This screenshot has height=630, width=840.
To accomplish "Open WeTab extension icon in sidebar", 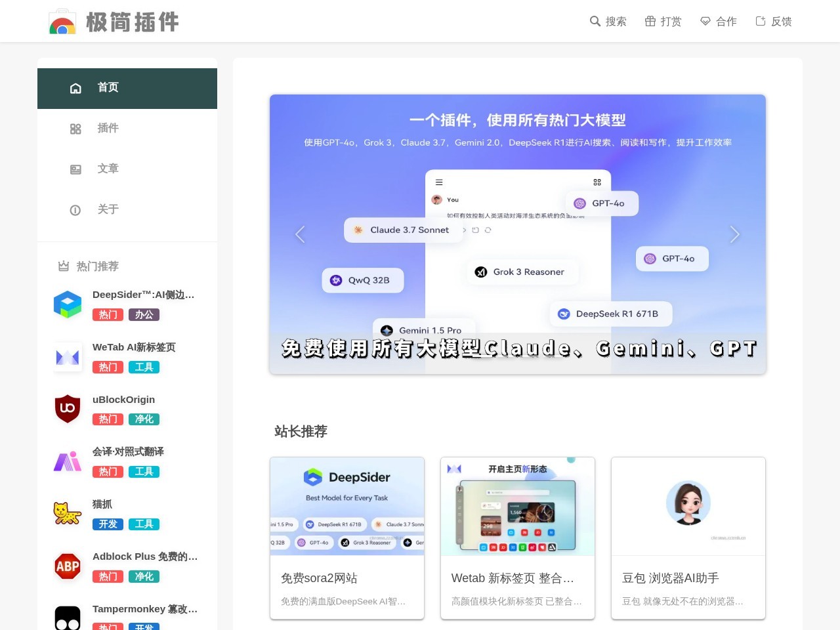I will [x=68, y=357].
